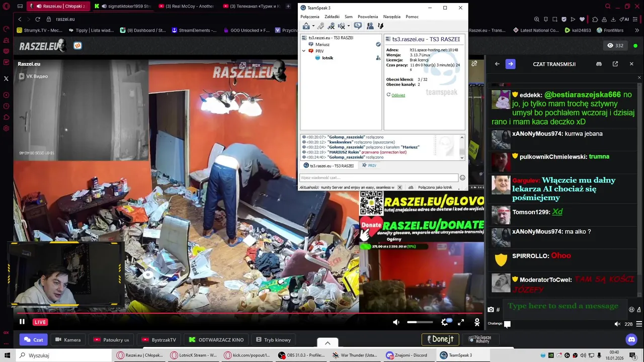Select Mariusz channel in TeamSpeak tree
Image resolution: width=644 pixels, height=362 pixels.
(x=323, y=44)
